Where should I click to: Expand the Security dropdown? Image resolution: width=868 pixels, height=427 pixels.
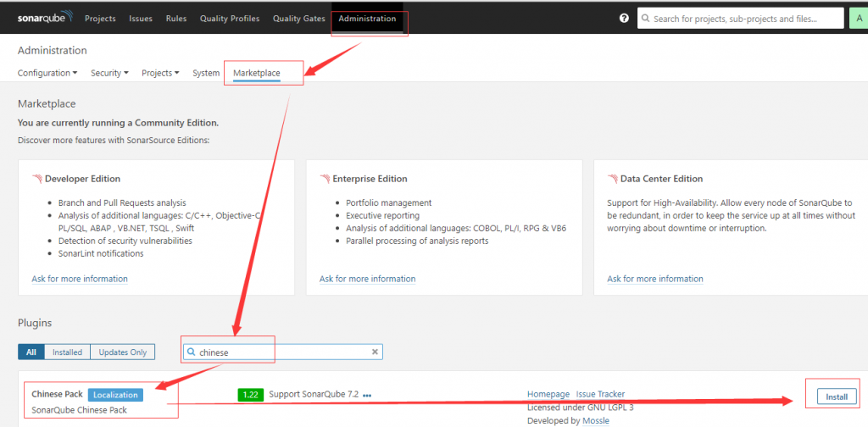pos(109,73)
